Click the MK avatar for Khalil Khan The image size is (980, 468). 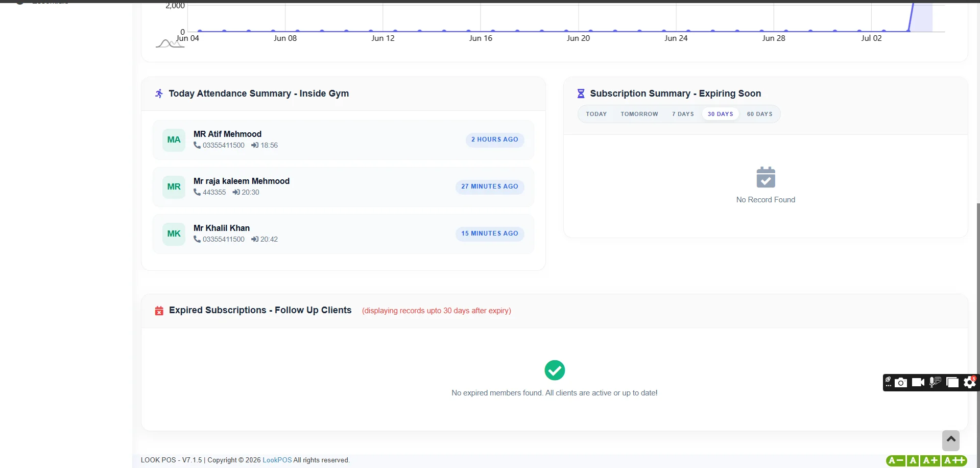(x=174, y=234)
